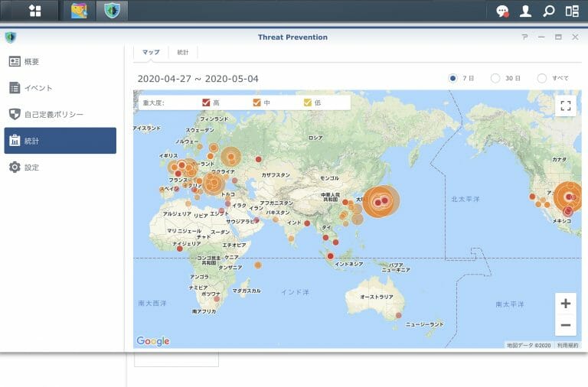Viewport: 588px width, 387px height.
Task: Open the help question mark button
Action: coord(524,37)
